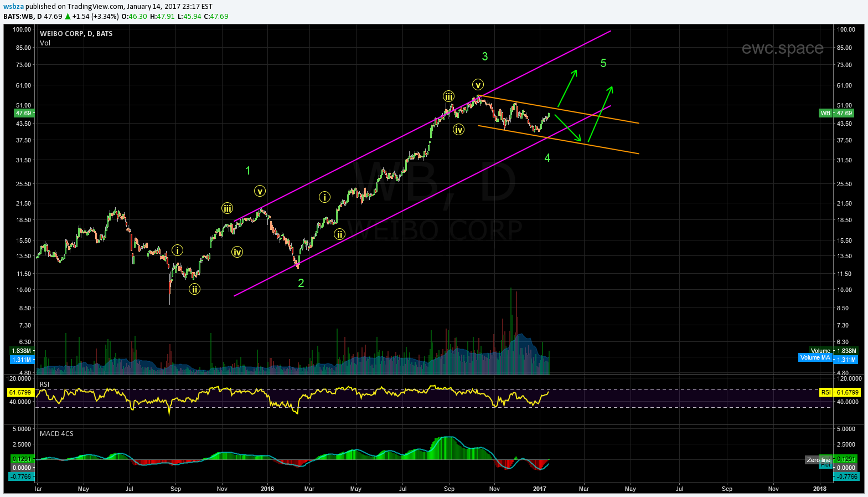Click circled v marker below wave 3
The image size is (868, 497).
(x=478, y=85)
